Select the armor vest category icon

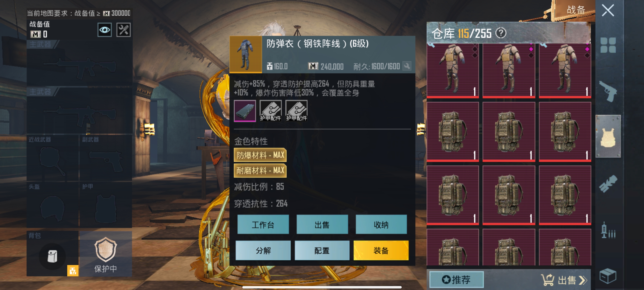pos(608,136)
